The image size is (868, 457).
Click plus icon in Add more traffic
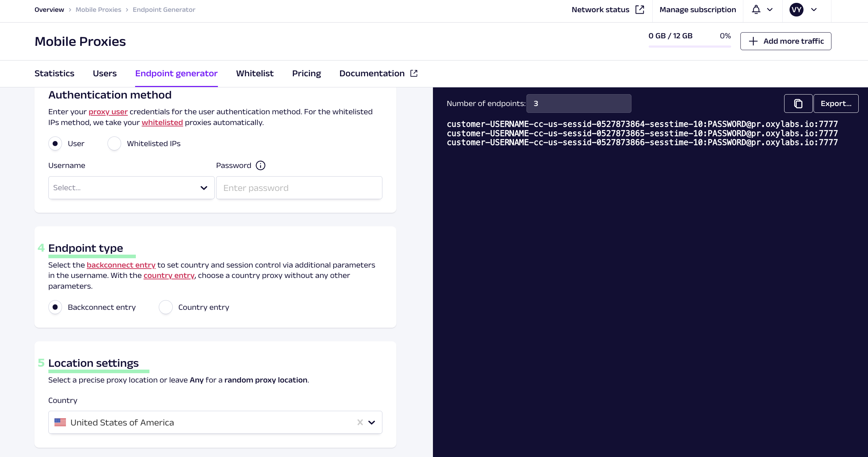(753, 41)
